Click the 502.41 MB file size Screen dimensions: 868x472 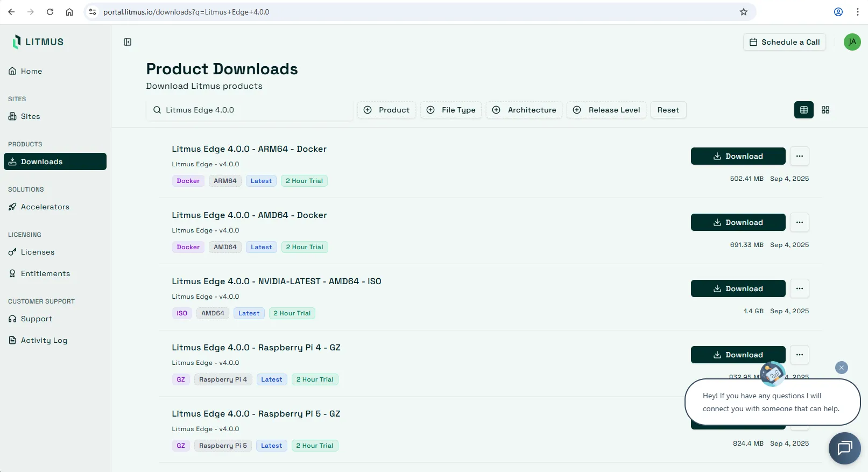[x=746, y=179]
